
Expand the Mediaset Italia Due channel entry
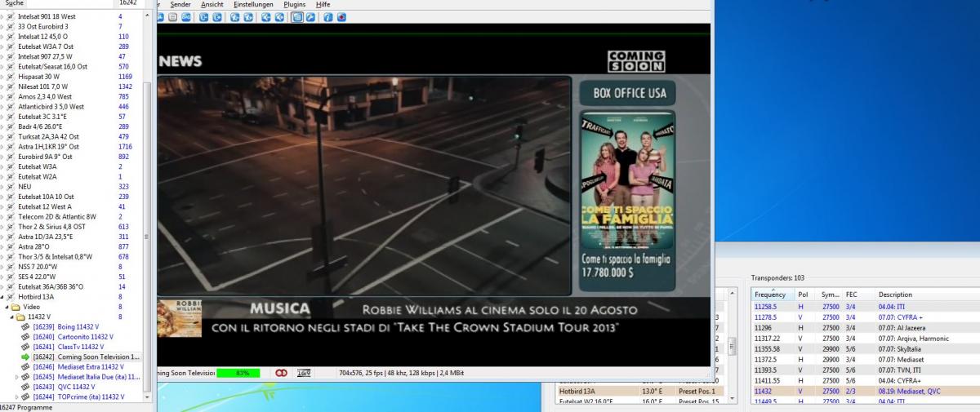point(16,377)
